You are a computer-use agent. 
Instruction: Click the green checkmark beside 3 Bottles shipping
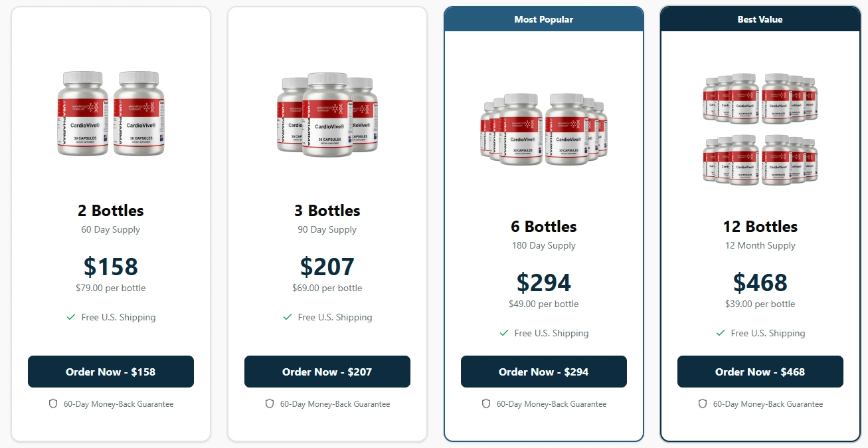pos(288,317)
